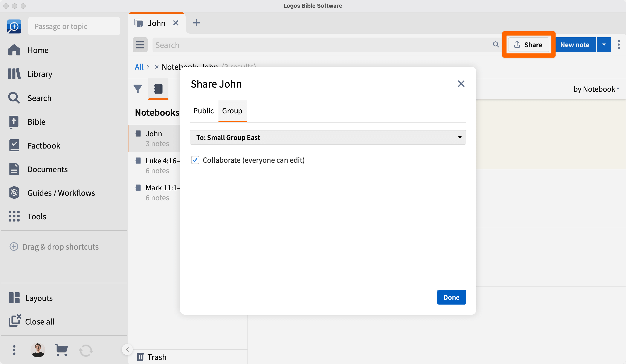This screenshot has width=626, height=364.
Task: Focus the notes Search field
Action: click(323, 45)
